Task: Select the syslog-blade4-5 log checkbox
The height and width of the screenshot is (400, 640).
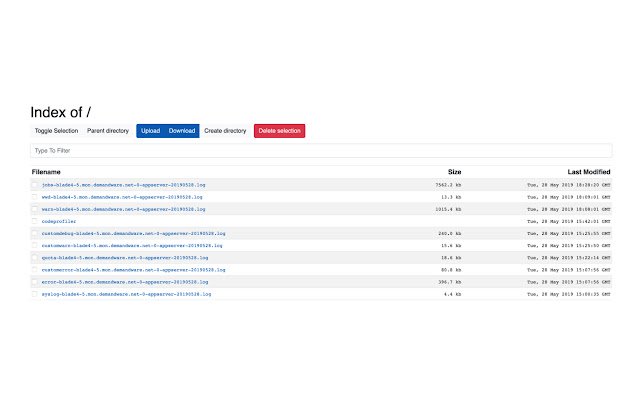Action: [x=35, y=294]
